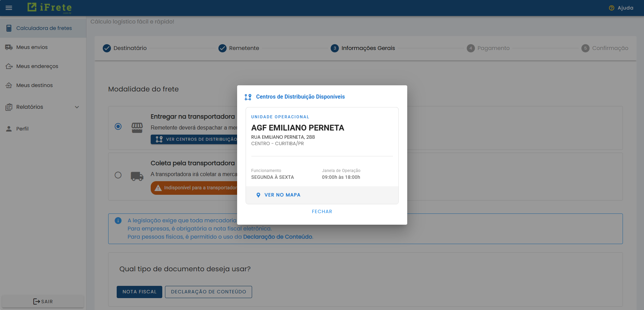Image resolution: width=644 pixels, height=310 pixels.
Task: Open the Declaração de Conteúdo link
Action: click(x=278, y=237)
